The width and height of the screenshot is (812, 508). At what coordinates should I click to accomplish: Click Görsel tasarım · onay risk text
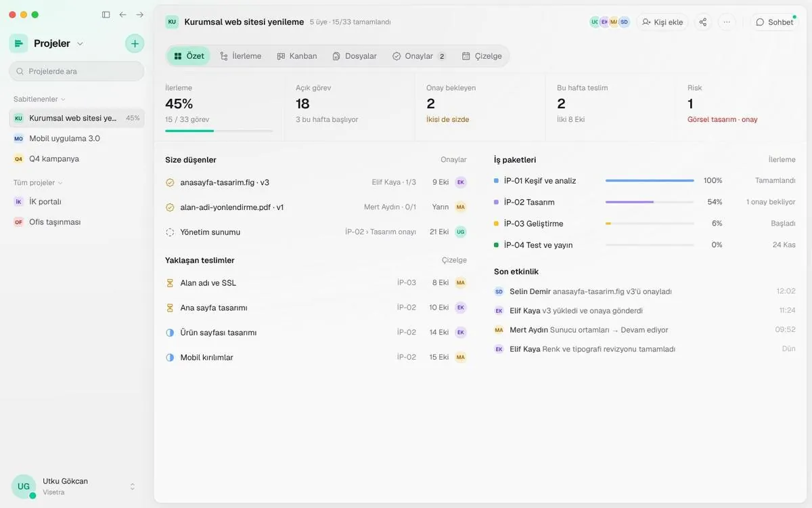coord(722,119)
